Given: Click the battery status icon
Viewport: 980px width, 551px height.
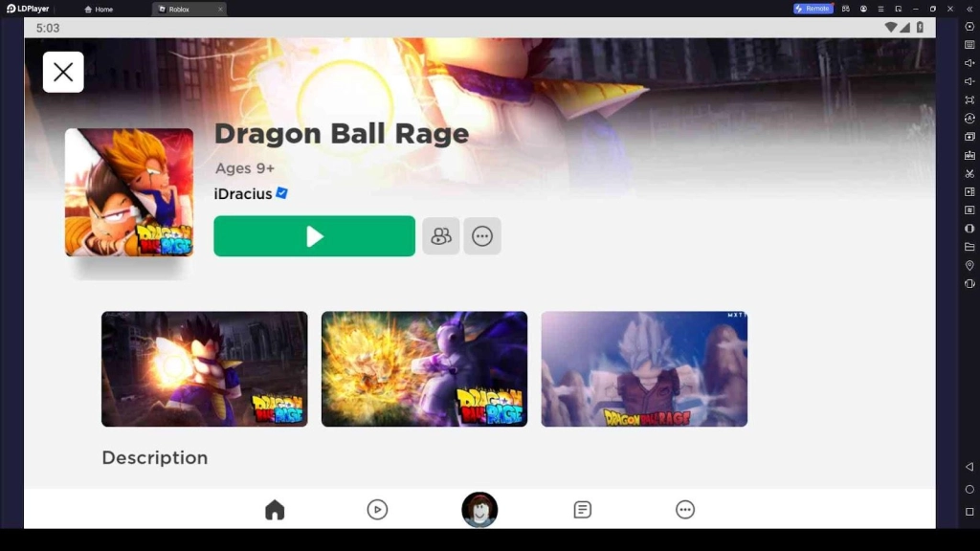Looking at the screenshot, I should 920,28.
